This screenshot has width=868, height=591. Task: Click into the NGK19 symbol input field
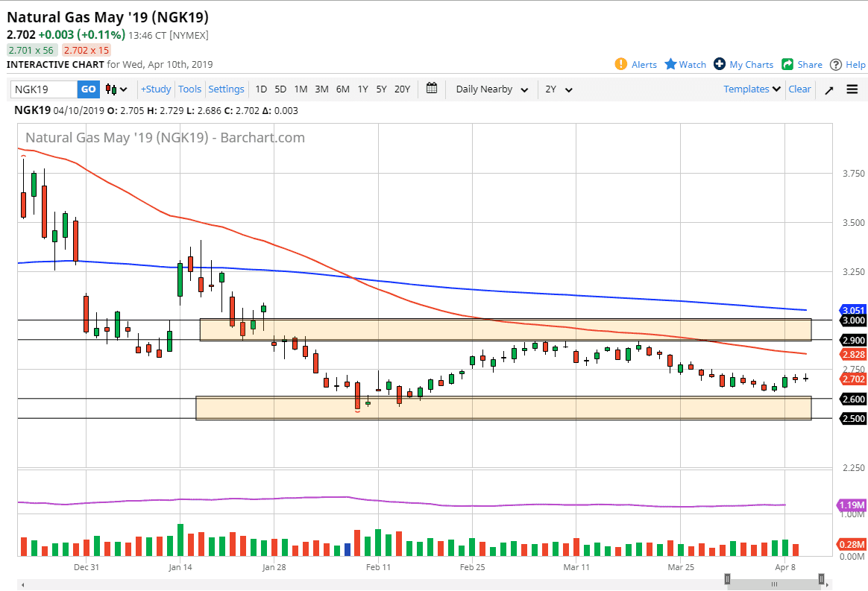44,89
